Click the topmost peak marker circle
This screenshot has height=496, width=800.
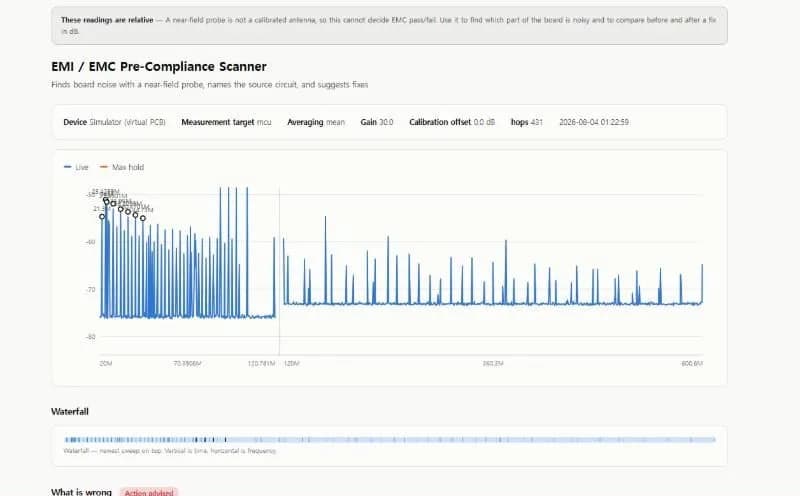click(106, 200)
